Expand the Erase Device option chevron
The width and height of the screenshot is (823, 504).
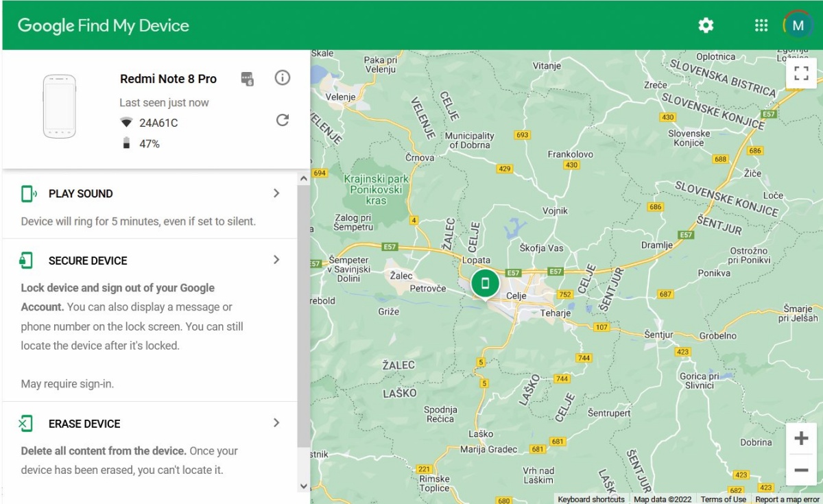coord(276,423)
